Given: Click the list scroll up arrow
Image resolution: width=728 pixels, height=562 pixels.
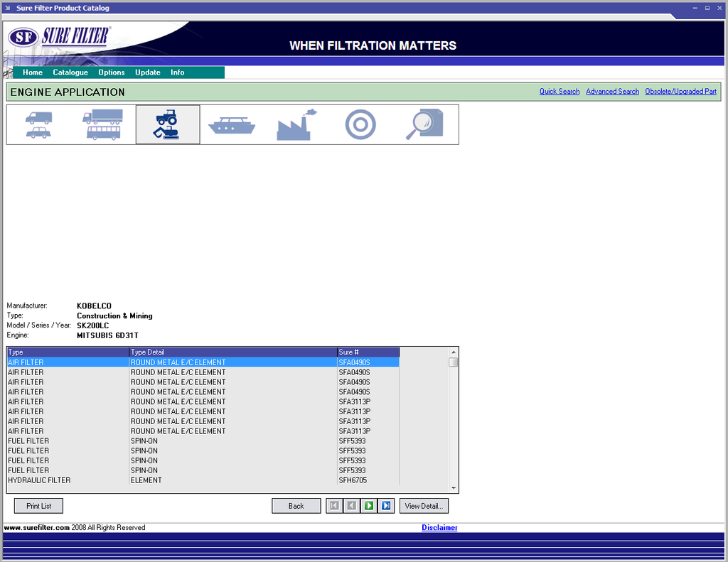Looking at the screenshot, I should tap(454, 352).
